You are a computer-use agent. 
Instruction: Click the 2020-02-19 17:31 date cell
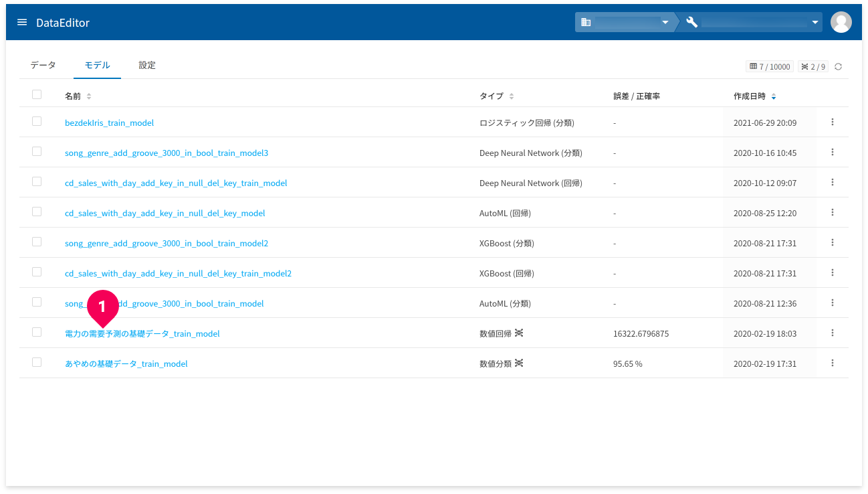(765, 364)
